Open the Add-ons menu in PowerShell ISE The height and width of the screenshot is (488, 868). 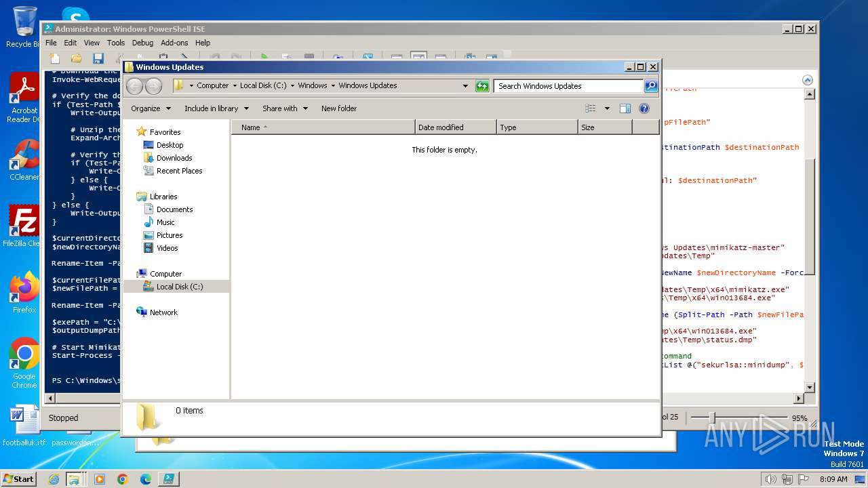[174, 43]
